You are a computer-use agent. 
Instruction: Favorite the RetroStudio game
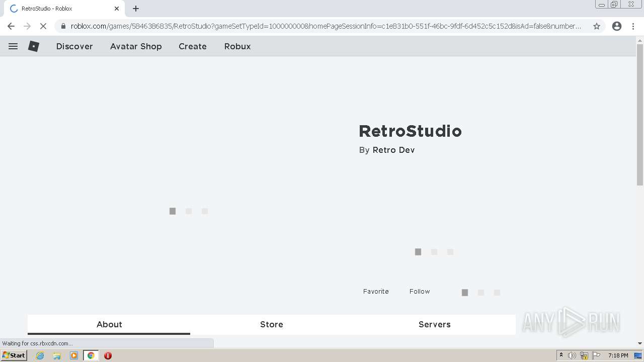tap(376, 291)
